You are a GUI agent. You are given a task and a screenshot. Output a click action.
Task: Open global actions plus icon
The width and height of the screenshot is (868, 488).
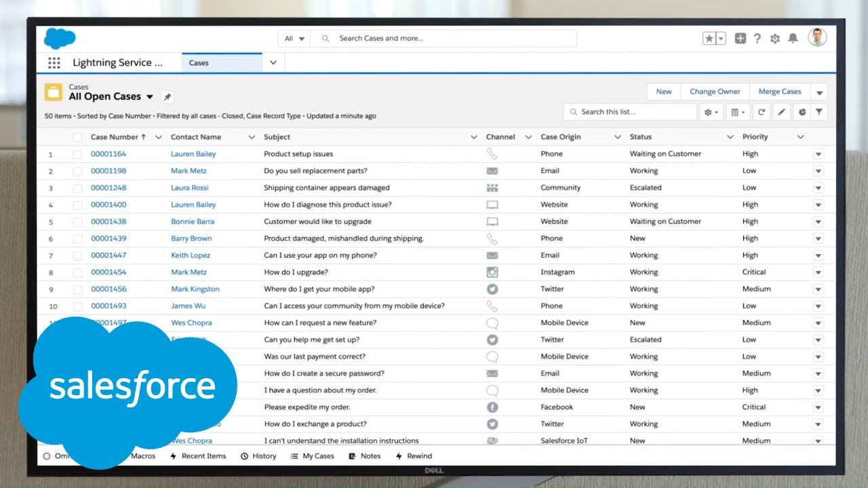(740, 39)
